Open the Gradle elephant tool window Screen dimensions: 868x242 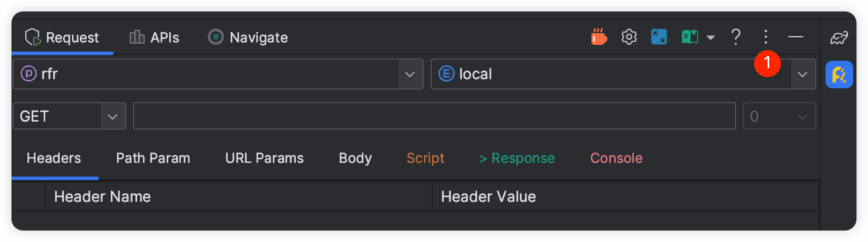coord(839,38)
